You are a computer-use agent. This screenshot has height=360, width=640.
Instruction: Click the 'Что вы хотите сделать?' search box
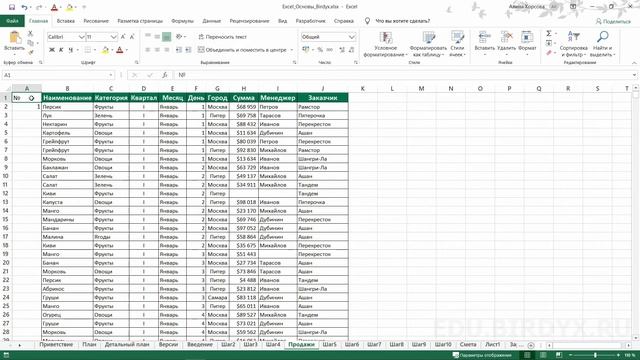click(402, 21)
